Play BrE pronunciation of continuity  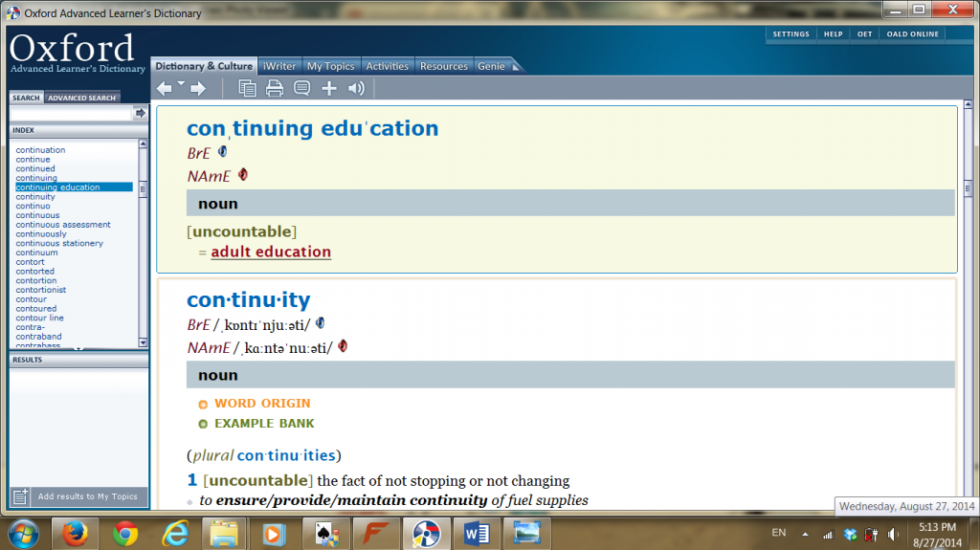click(321, 323)
